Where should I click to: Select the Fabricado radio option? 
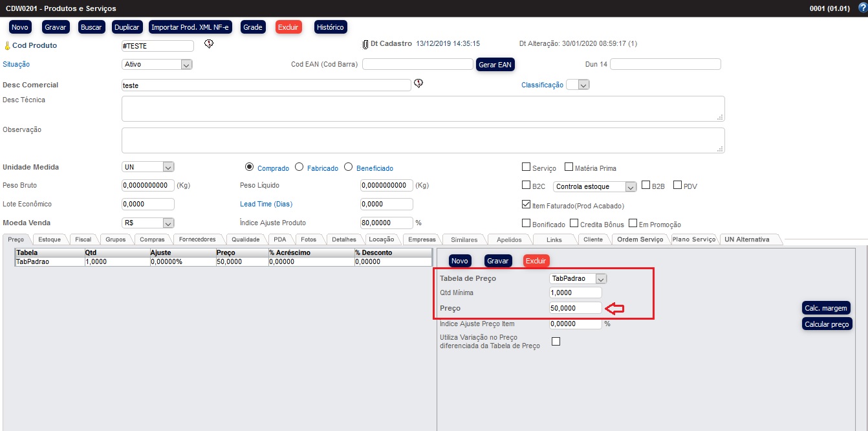click(x=299, y=167)
